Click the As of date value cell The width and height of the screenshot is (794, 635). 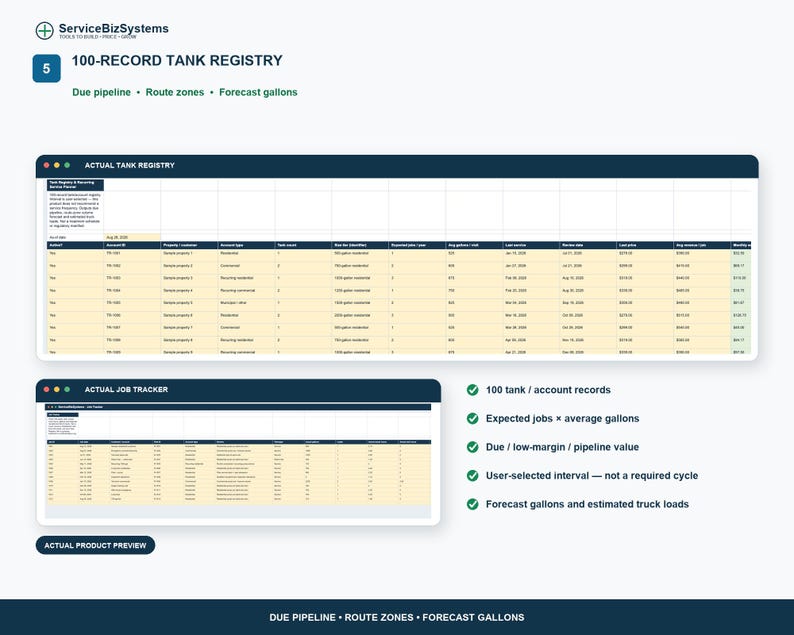[132, 237]
